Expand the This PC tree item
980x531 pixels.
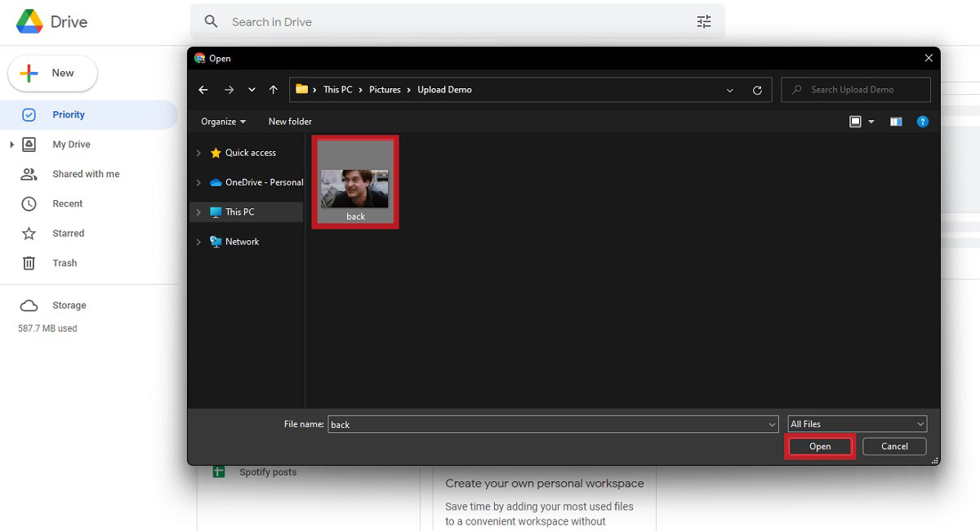197,211
